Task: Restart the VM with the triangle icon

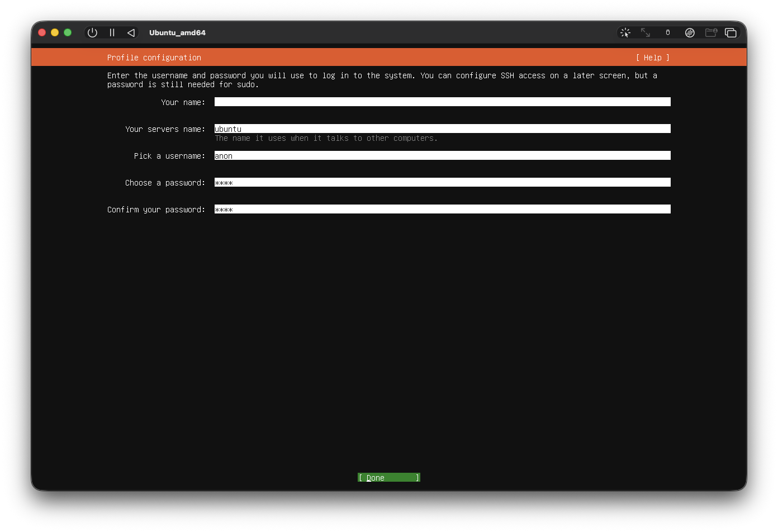Action: [131, 32]
